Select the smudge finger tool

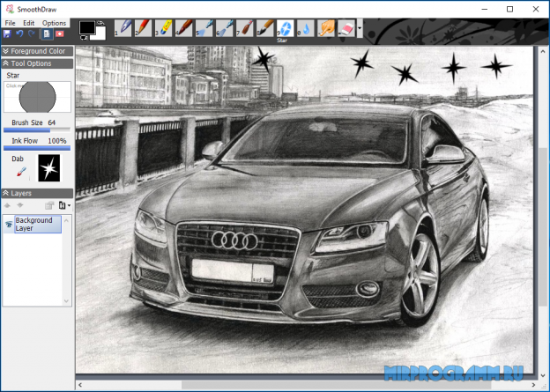pos(326,28)
